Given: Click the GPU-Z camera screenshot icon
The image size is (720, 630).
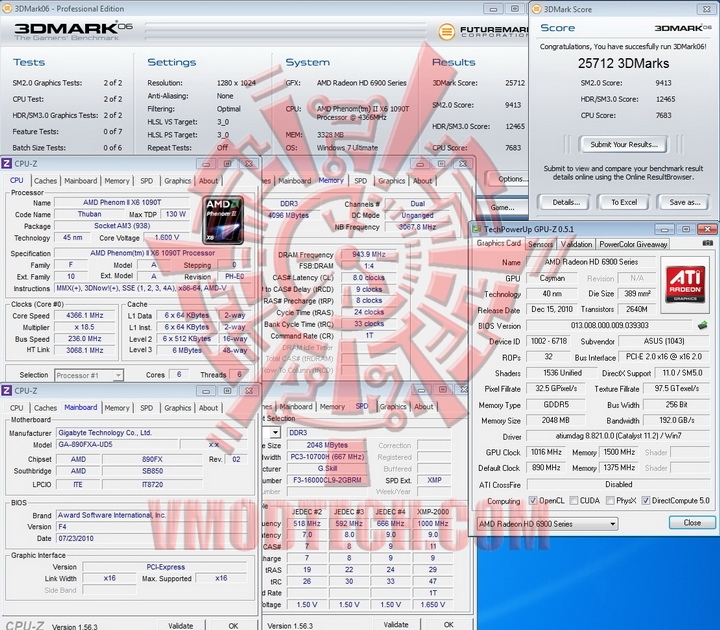Looking at the screenshot, I should coord(708,243).
